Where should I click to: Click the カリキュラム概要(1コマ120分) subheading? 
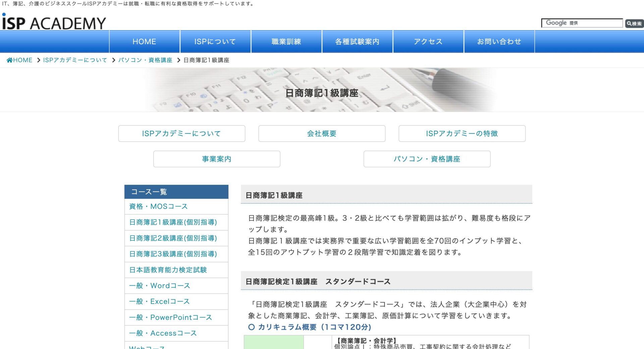pyautogui.click(x=310, y=327)
